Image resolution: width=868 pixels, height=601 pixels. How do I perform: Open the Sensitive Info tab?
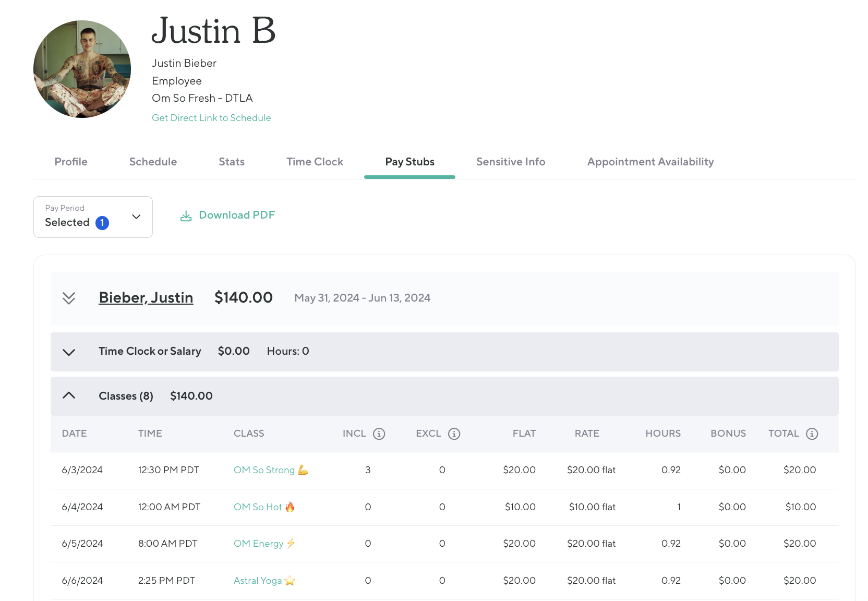[x=510, y=162]
